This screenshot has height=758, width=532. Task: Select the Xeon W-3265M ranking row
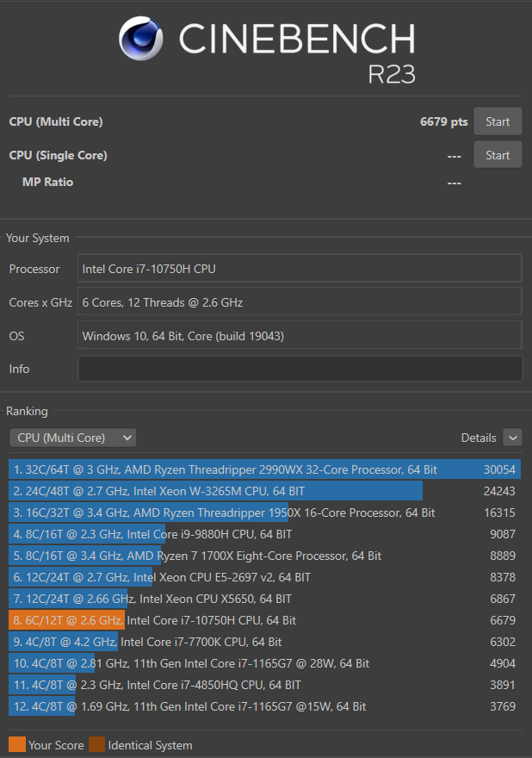tap(265, 491)
